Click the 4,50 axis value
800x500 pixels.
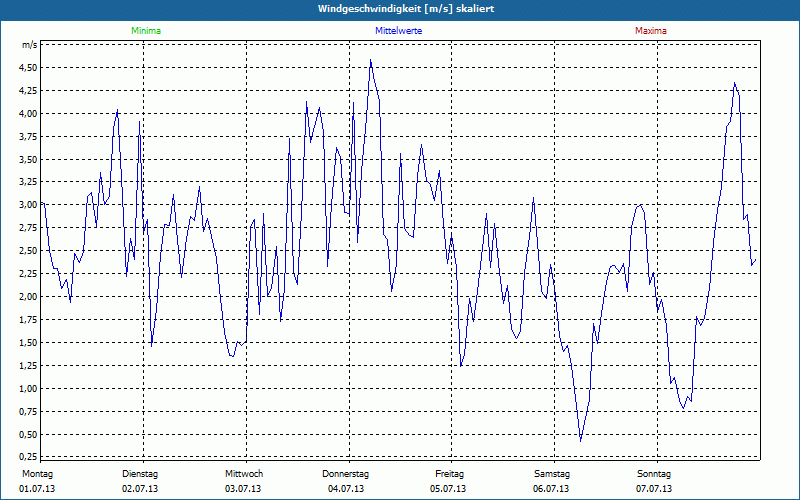pyautogui.click(x=29, y=68)
